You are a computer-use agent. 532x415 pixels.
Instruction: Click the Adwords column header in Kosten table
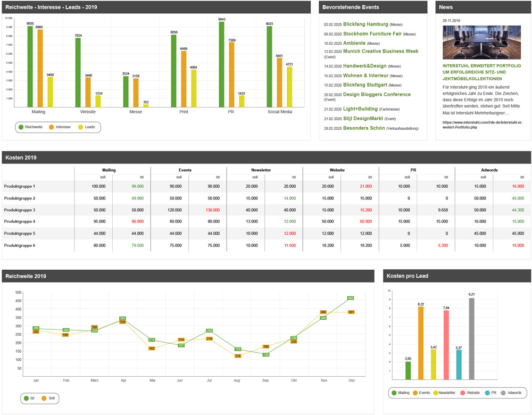tap(489, 170)
